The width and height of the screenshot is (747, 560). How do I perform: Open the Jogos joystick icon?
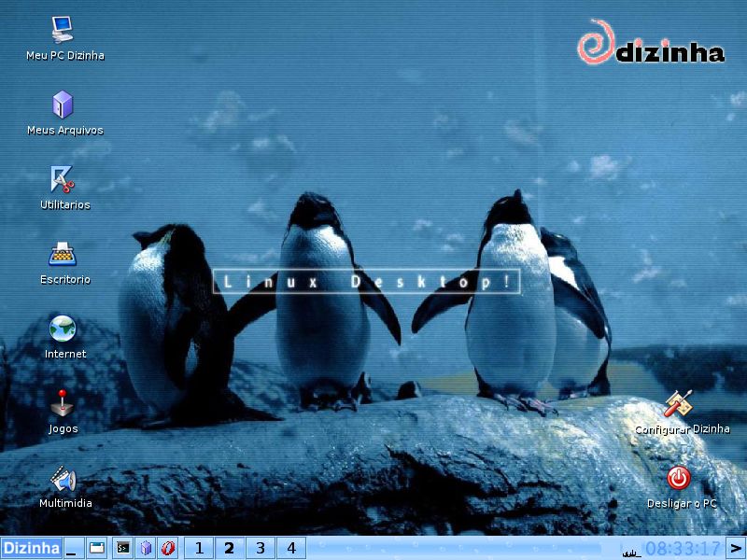click(x=63, y=403)
